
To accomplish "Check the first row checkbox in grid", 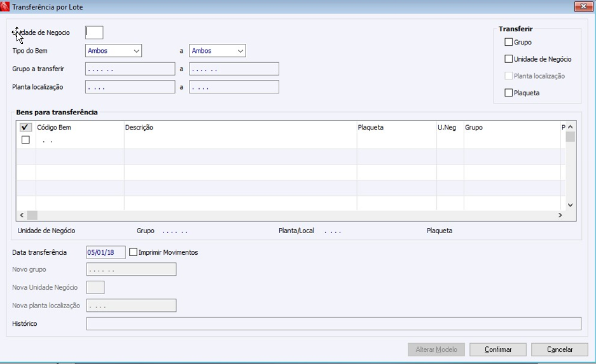I will tap(25, 140).
